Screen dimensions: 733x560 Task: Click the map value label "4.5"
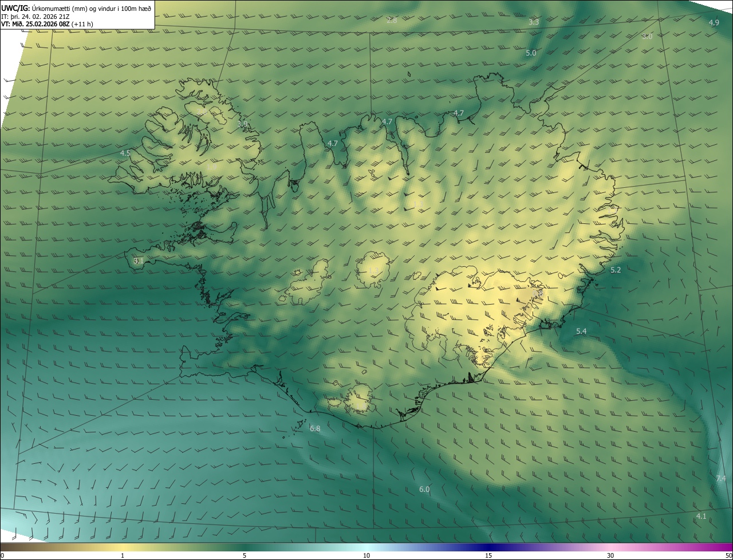[x=125, y=153]
